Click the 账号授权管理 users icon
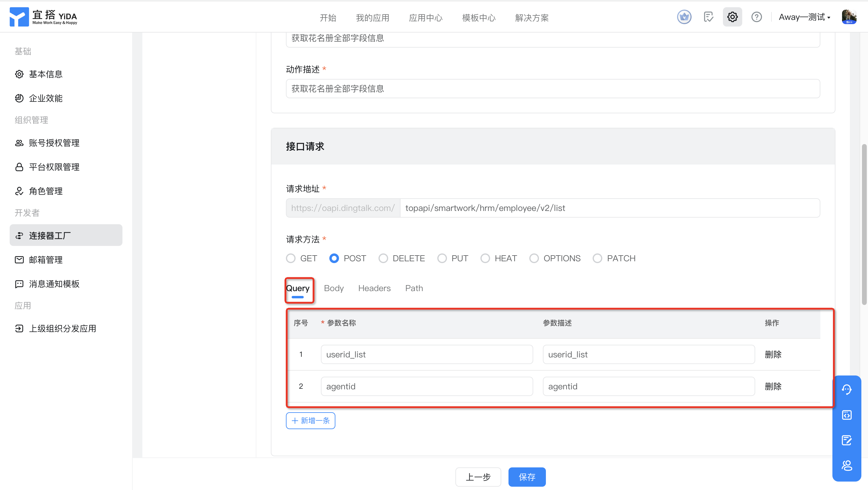Viewport: 868px width, 490px height. pos(19,143)
